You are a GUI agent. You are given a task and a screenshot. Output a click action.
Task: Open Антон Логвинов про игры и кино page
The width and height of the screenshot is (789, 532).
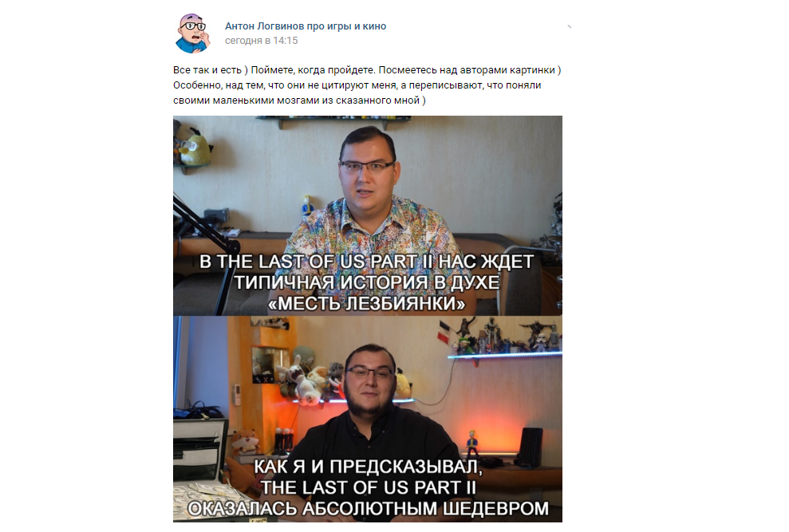coord(306,26)
